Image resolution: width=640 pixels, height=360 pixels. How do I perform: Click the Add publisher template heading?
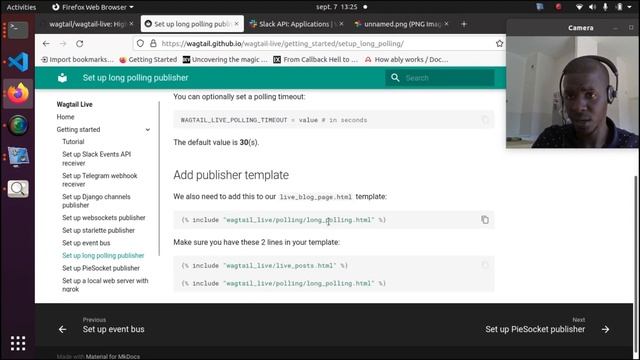[x=231, y=175]
